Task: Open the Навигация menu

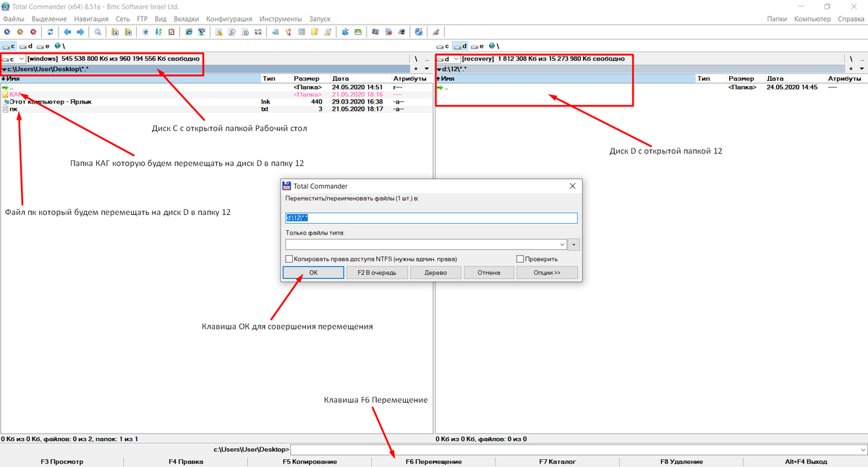Action: (92, 19)
